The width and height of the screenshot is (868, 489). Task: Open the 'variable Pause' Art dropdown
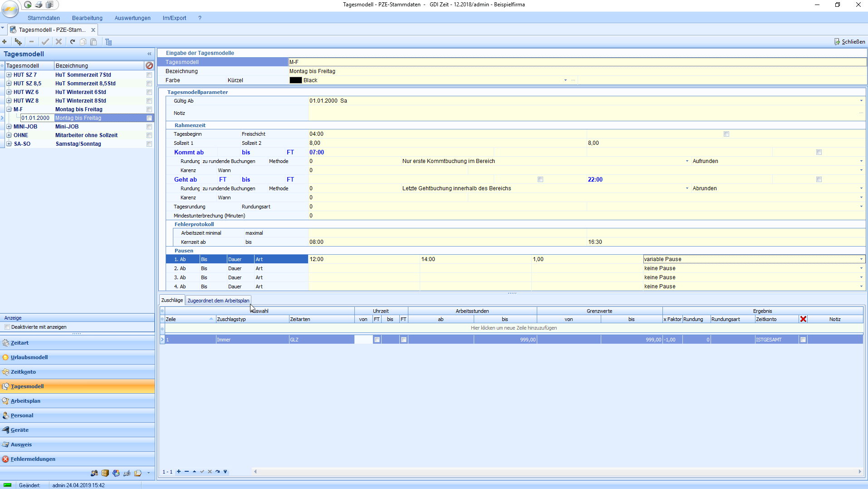click(x=861, y=259)
